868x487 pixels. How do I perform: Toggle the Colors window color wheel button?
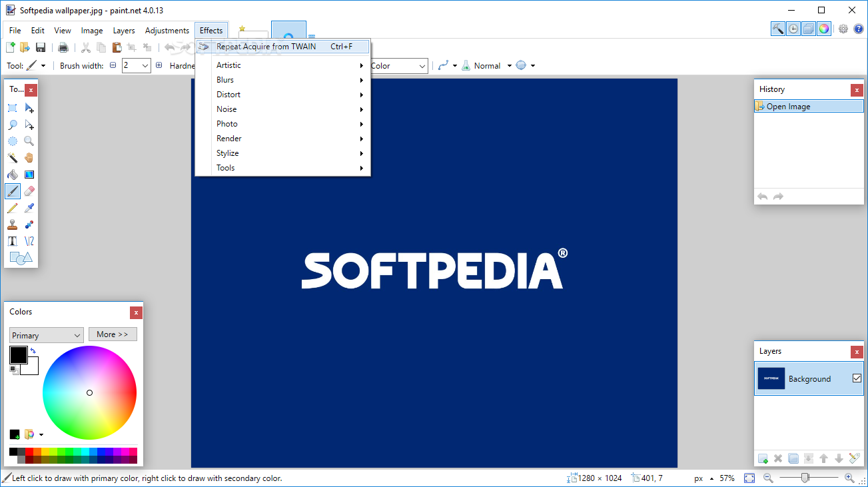(824, 29)
